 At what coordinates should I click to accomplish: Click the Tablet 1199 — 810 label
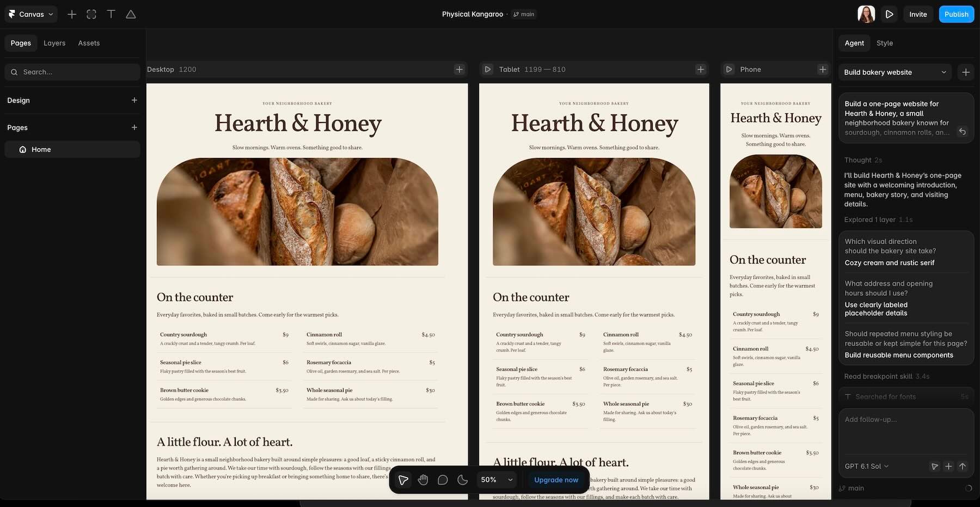tap(532, 69)
